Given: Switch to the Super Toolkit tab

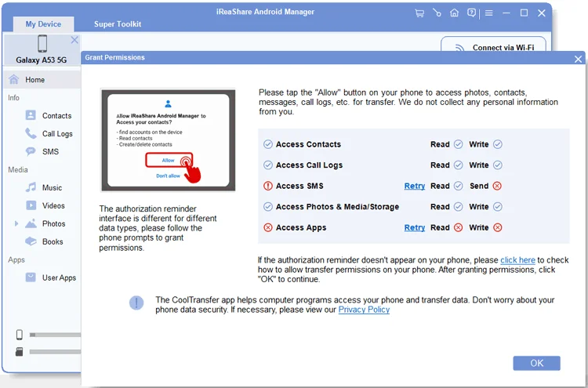Looking at the screenshot, I should pos(118,24).
